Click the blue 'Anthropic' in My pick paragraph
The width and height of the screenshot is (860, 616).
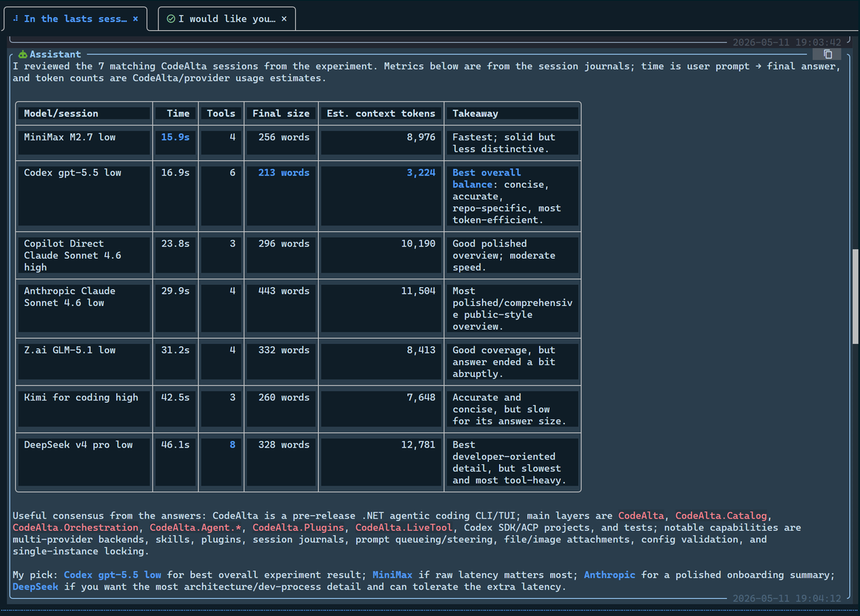pyautogui.click(x=609, y=575)
